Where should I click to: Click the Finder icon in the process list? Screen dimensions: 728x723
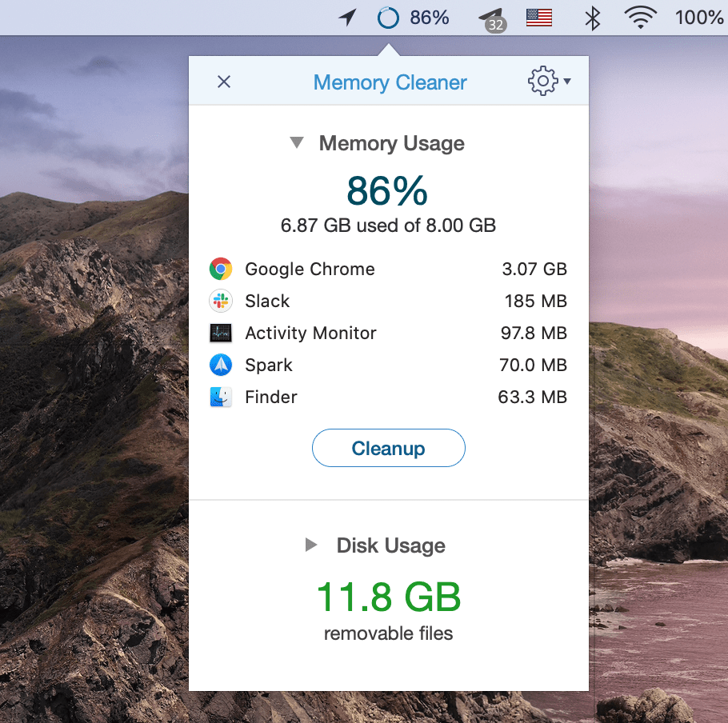coord(220,397)
